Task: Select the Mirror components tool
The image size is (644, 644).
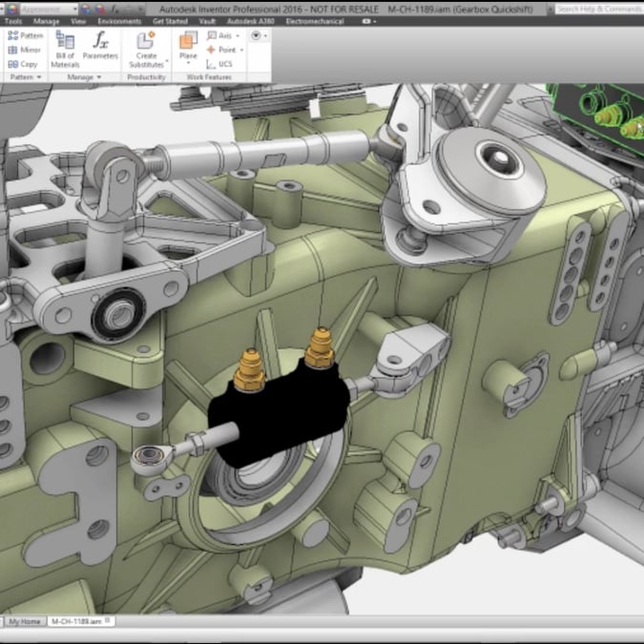Action: (x=25, y=51)
